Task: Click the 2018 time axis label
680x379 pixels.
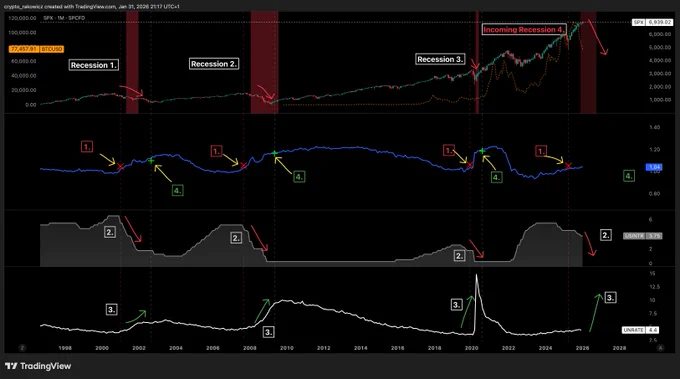Action: [435, 348]
